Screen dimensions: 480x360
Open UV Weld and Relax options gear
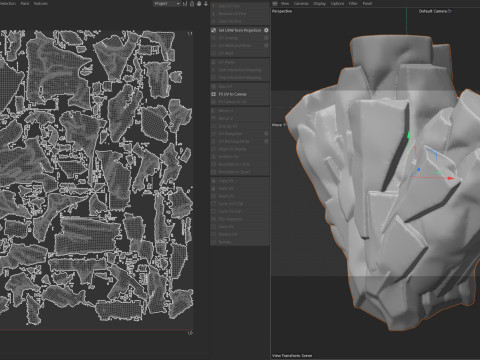[266, 45]
